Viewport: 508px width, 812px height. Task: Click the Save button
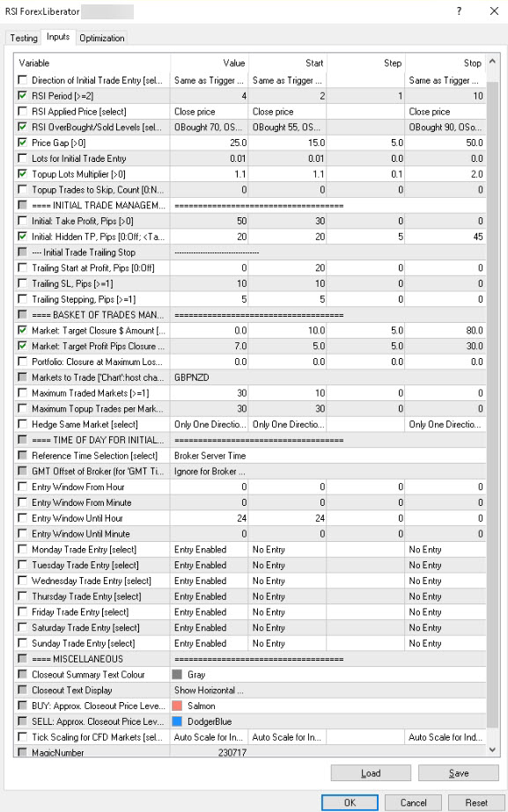459,773
